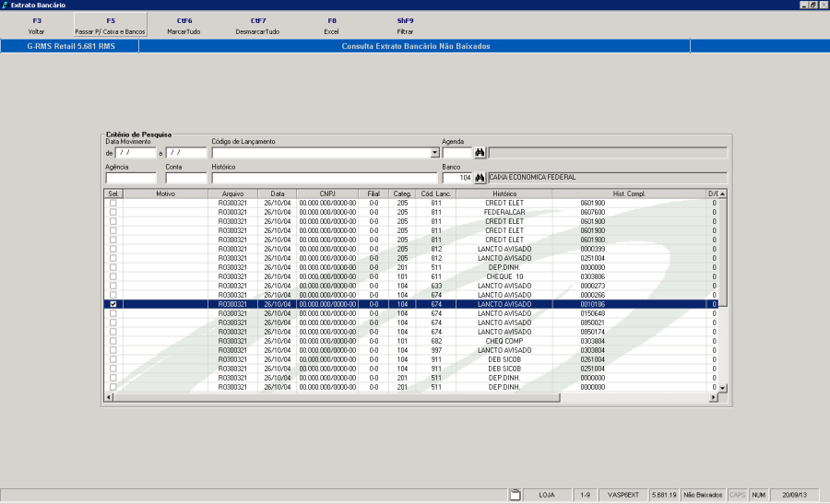Click the code 997 cell
Image resolution: width=830 pixels, height=504 pixels.
coord(436,351)
